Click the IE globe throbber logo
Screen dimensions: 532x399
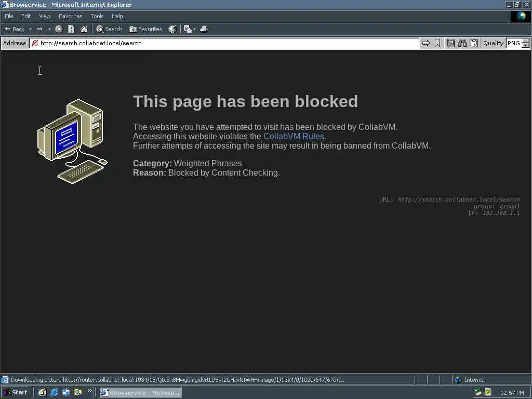(x=521, y=17)
